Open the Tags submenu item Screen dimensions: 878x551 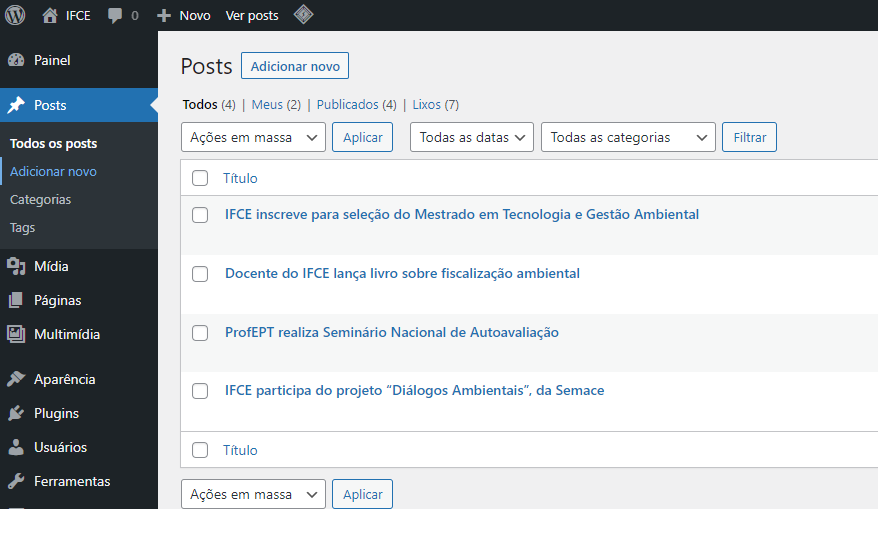tap(22, 228)
